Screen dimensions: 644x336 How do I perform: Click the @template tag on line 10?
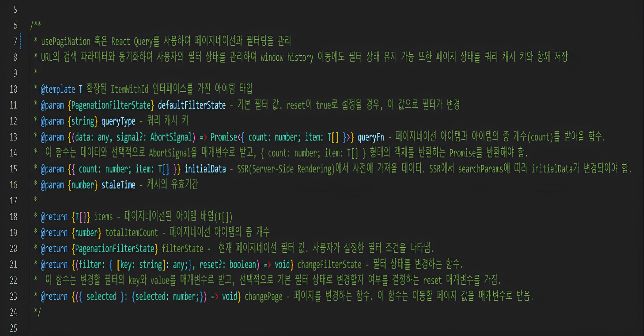pyautogui.click(x=58, y=89)
